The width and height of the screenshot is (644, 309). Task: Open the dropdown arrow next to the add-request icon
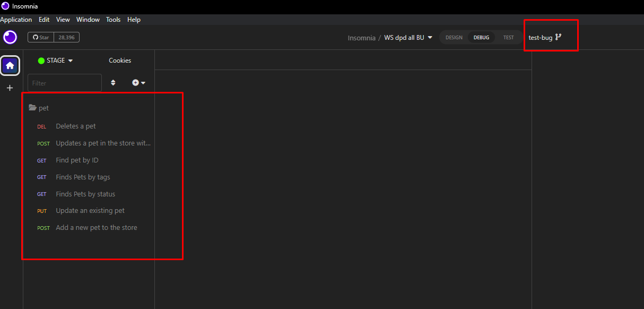click(143, 83)
